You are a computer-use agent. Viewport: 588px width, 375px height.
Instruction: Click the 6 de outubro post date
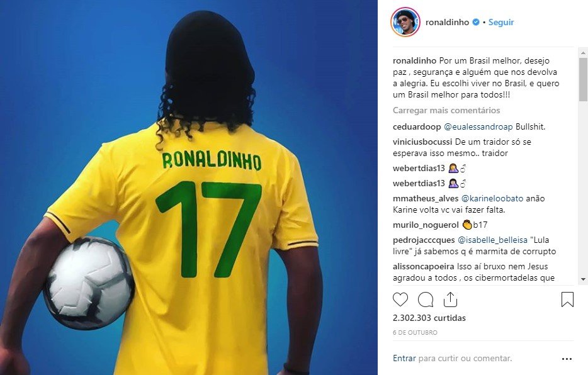pyautogui.click(x=415, y=332)
